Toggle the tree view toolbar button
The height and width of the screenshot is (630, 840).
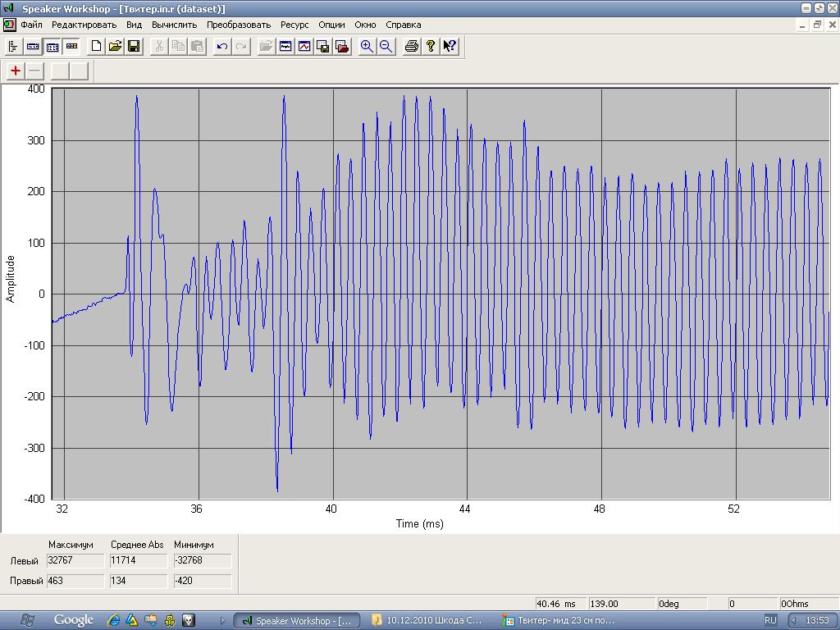(x=14, y=47)
